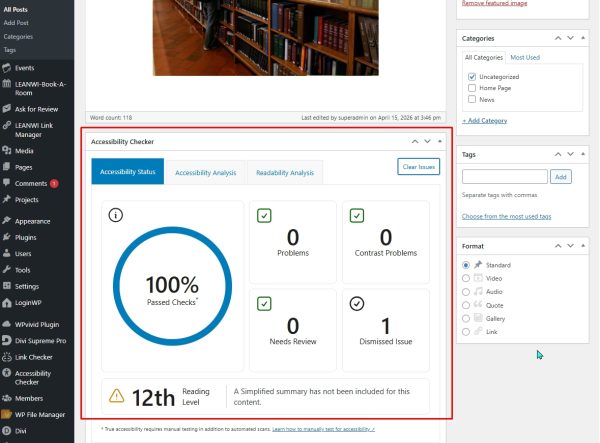Open the Divi circle icon
Screen dimensions: 600x443
[x=7, y=431]
